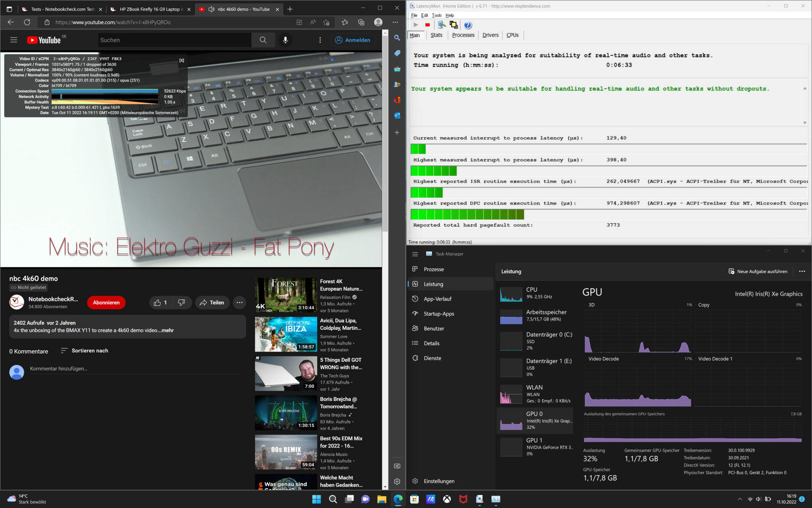Open the Forest 4K video thumbnail

[285, 295]
